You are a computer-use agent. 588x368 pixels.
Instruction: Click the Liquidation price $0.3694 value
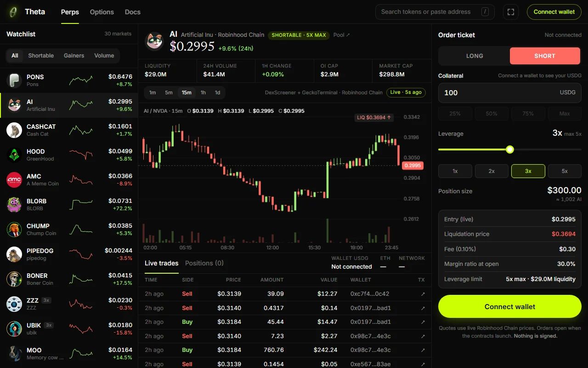tap(564, 234)
